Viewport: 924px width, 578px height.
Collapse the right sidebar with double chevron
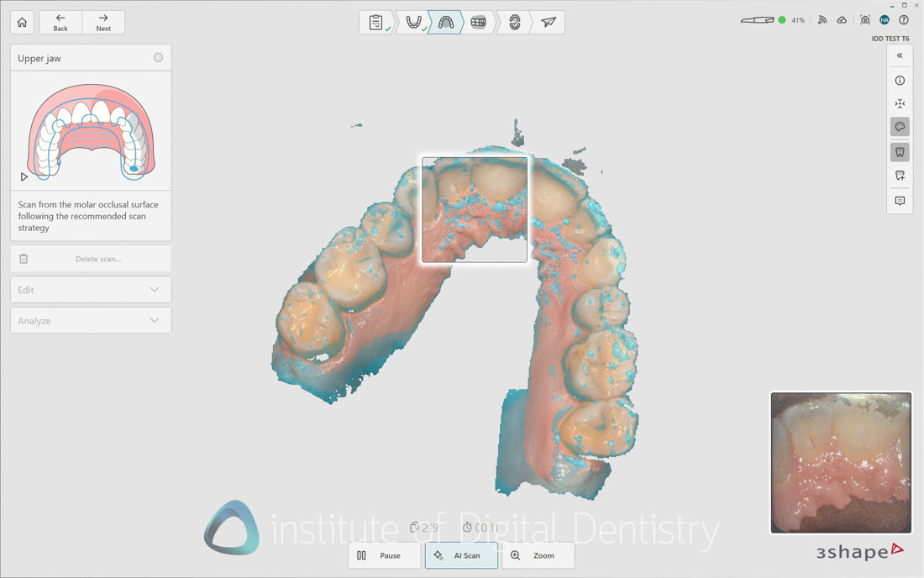pos(900,55)
